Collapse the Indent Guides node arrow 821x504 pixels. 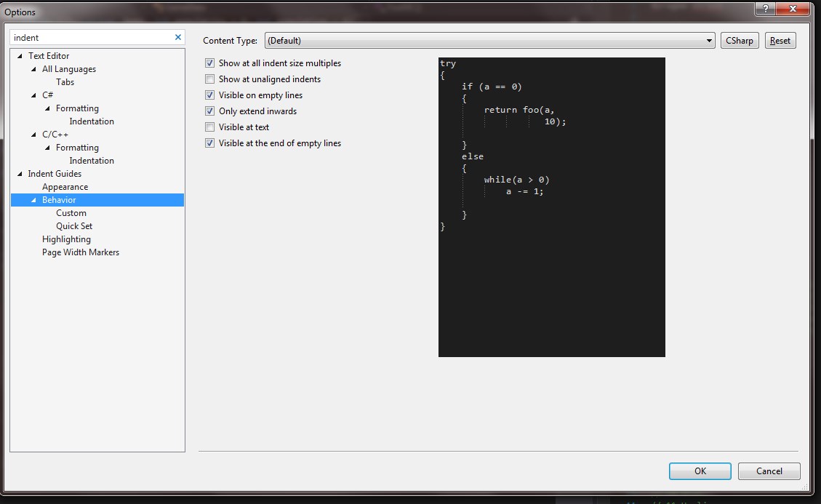click(20, 174)
